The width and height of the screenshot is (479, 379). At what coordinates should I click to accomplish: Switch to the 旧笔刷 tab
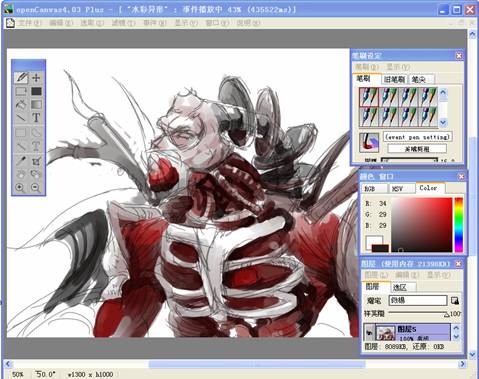tap(394, 79)
